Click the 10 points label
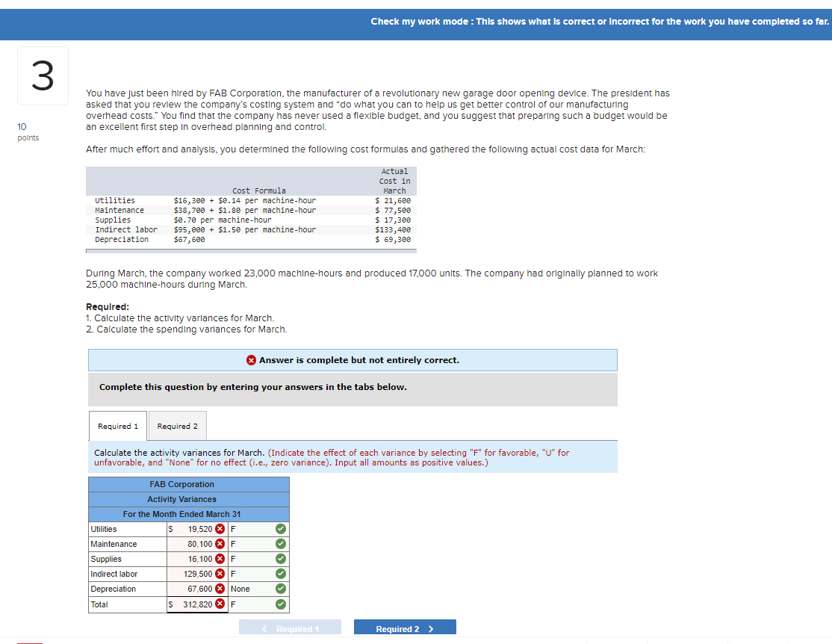832x644 pixels. pyautogui.click(x=28, y=131)
